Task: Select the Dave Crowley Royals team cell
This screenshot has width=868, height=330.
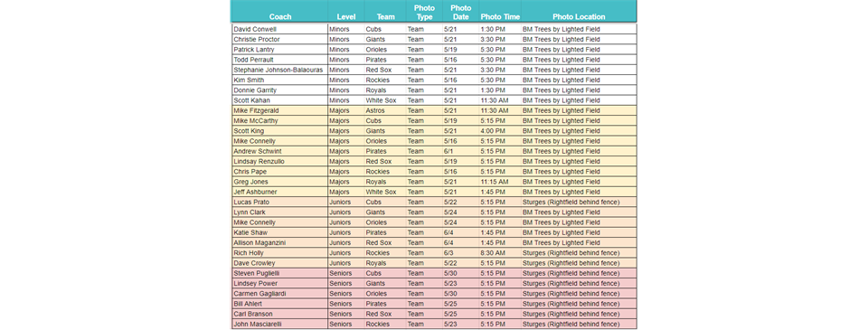Action: point(385,263)
